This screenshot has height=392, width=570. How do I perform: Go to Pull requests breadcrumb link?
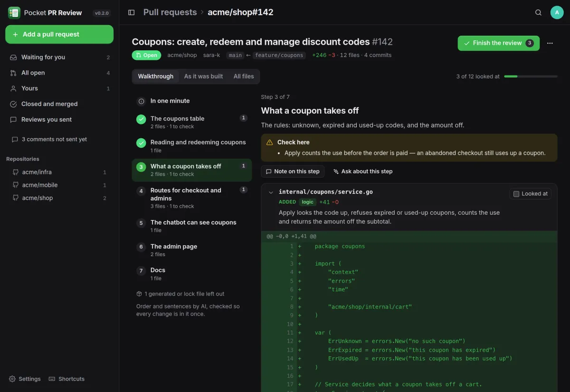point(170,12)
